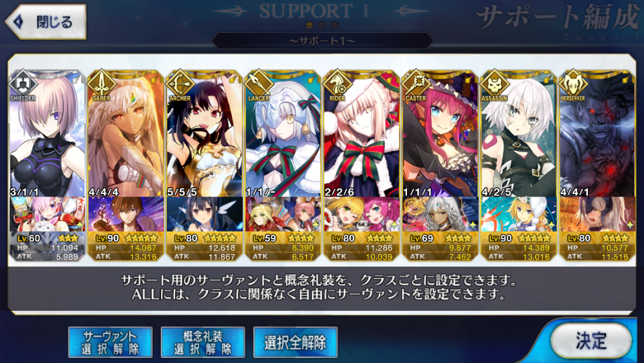
Task: Switch to second support page dot
Action: 322,26
